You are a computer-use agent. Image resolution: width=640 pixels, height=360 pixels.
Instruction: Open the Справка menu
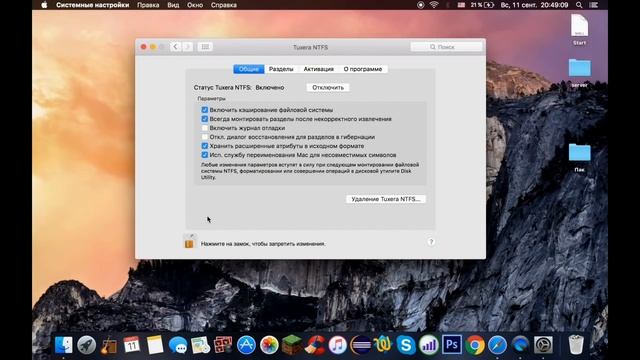pyautogui.click(x=224, y=5)
